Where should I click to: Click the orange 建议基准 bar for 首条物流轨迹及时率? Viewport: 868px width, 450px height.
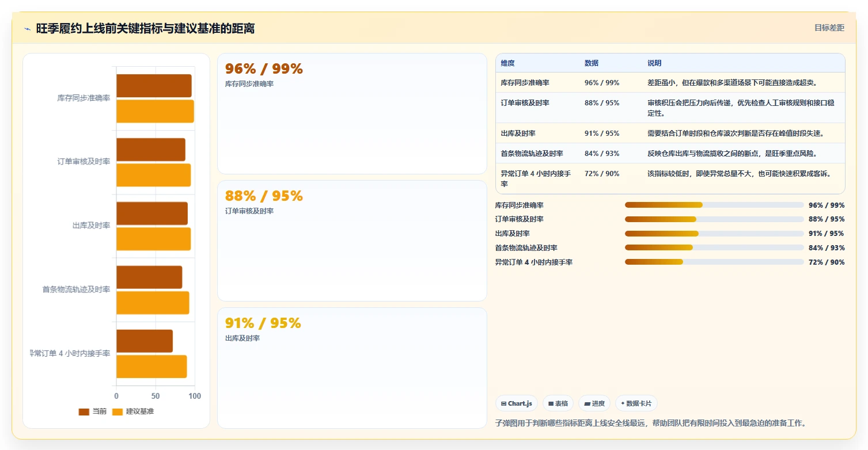153,303
